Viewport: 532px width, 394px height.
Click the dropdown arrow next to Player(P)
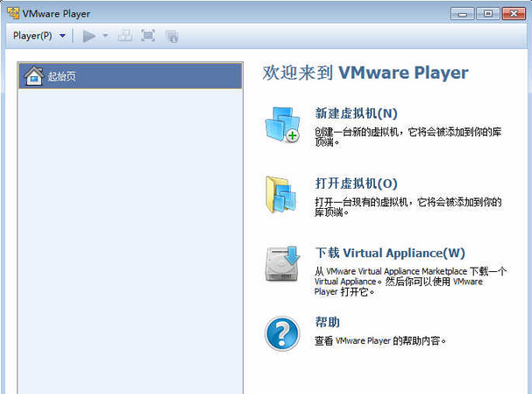62,36
